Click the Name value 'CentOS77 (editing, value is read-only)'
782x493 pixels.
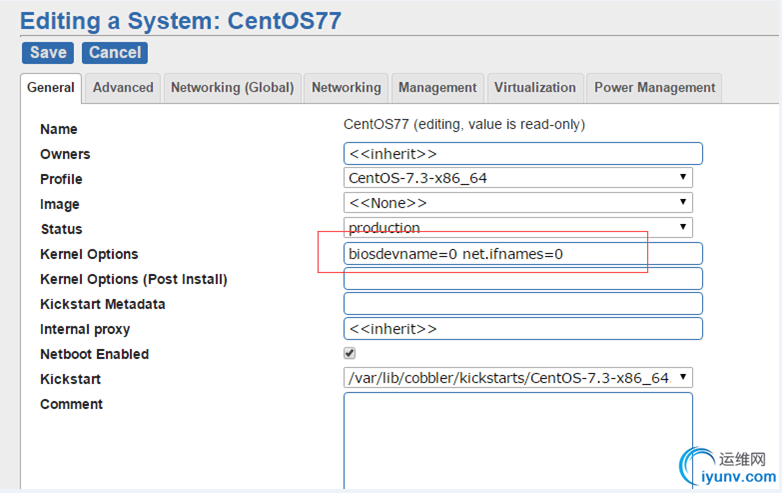coord(464,124)
